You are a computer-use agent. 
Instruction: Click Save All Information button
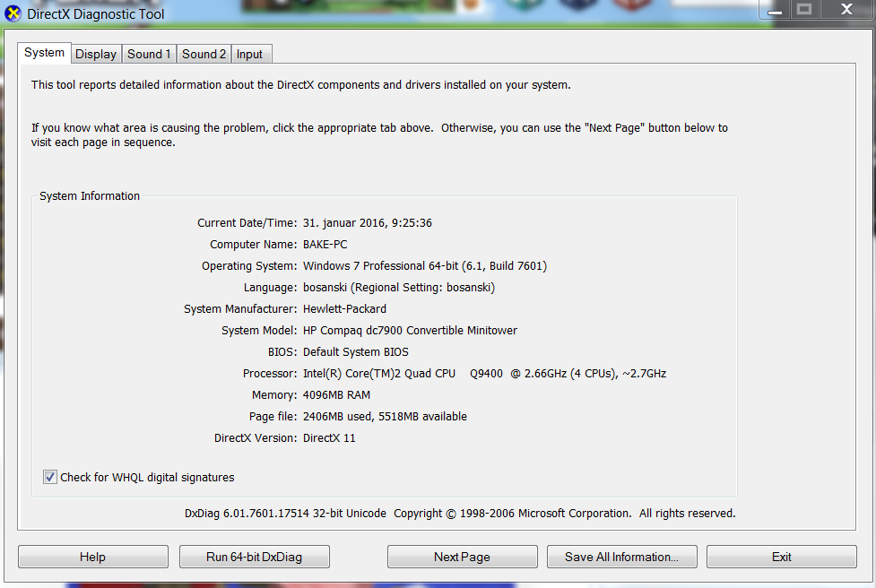[621, 557]
